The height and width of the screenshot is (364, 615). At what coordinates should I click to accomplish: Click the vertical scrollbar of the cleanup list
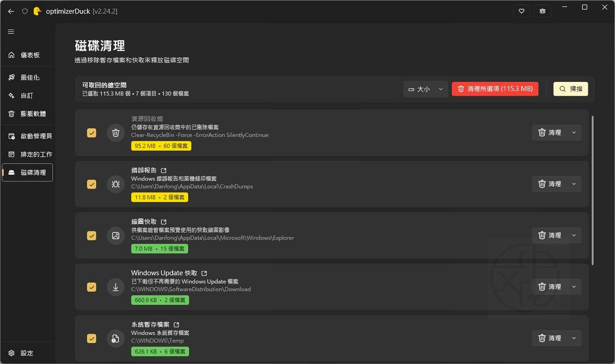point(593,190)
